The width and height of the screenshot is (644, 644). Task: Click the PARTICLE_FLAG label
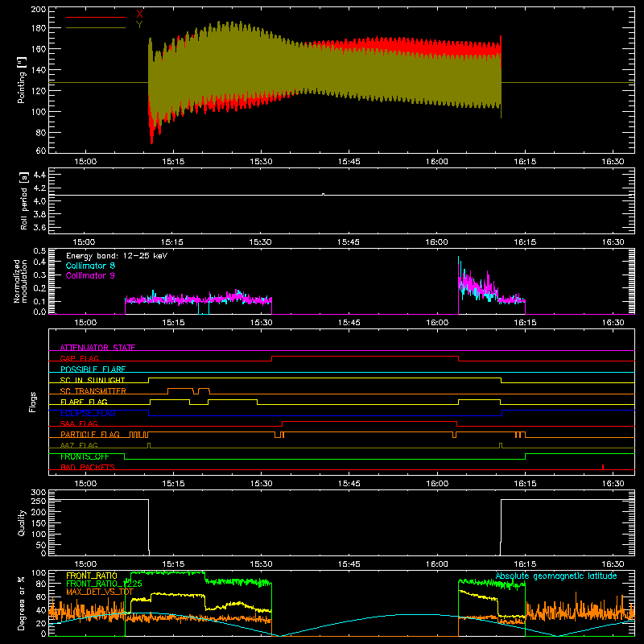[x=90, y=435]
